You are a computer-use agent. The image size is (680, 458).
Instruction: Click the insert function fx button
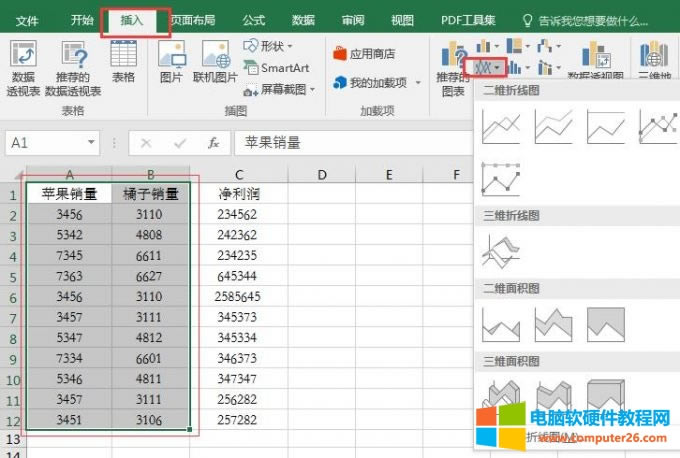(x=212, y=143)
